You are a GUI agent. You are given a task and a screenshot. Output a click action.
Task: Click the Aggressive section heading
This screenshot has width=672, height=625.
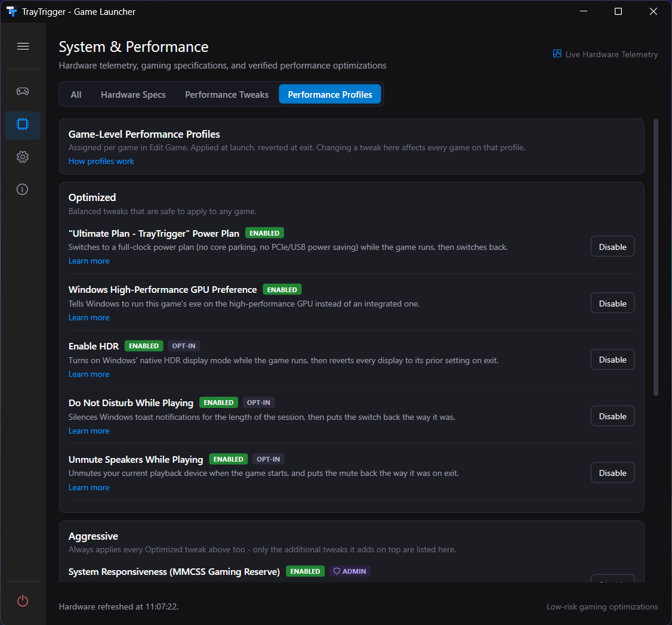pos(93,536)
